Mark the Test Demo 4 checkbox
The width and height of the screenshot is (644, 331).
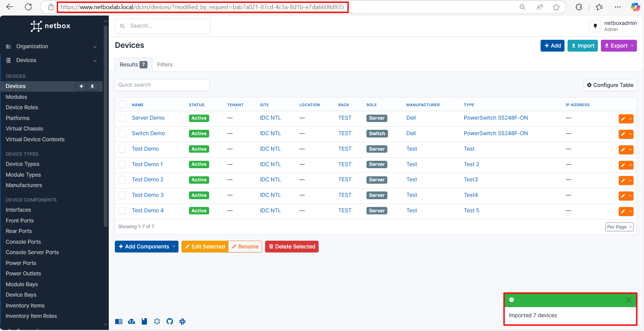(x=122, y=211)
